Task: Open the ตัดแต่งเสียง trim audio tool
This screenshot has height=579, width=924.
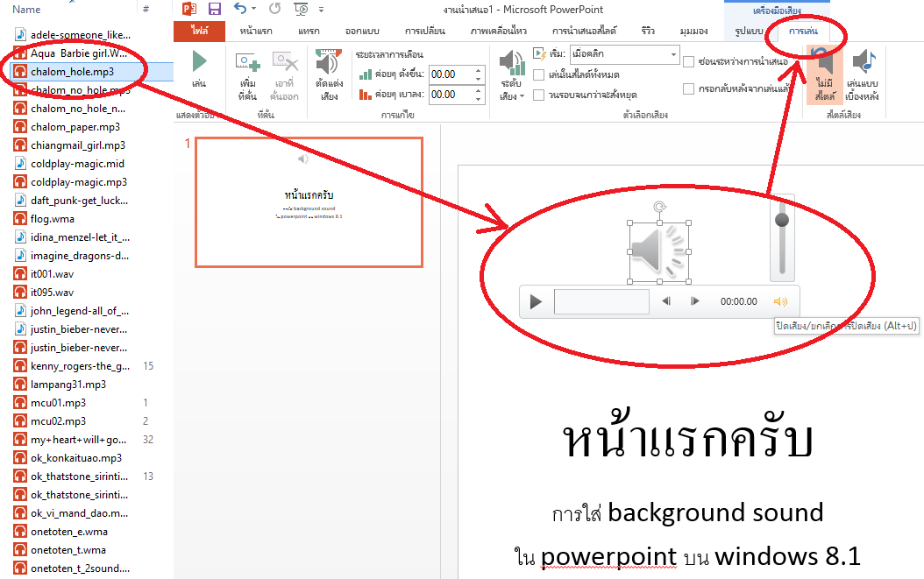Action: pyautogui.click(x=329, y=74)
